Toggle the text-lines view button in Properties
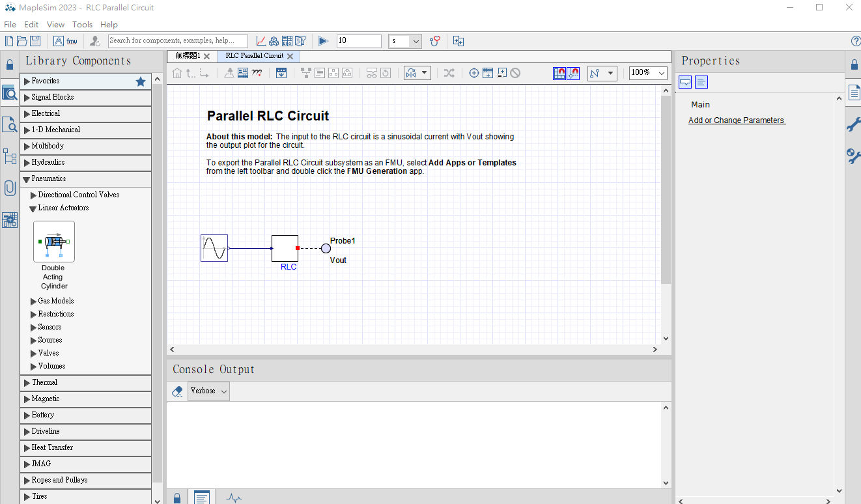The height and width of the screenshot is (504, 861). (701, 82)
